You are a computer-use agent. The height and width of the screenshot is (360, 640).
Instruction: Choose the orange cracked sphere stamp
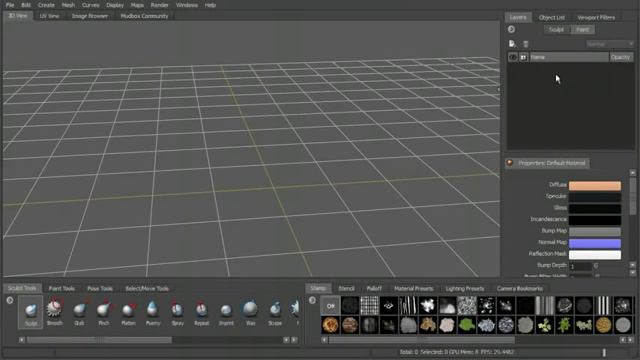coord(330,325)
